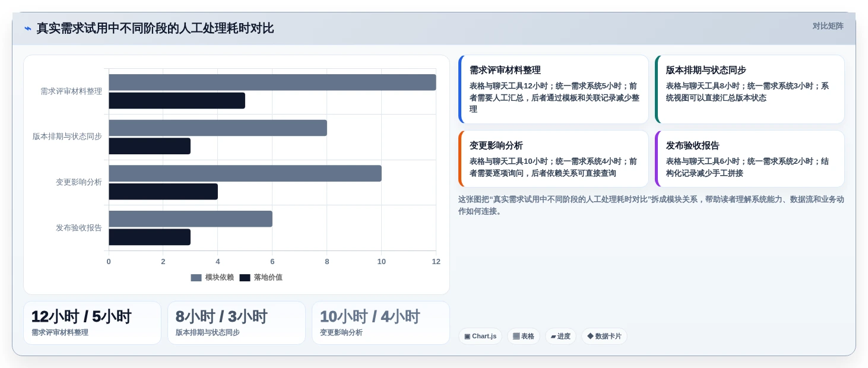This screenshot has width=868, height=368.
Task: Click the 8小时 / 3小时 stat card
Action: tap(236, 323)
